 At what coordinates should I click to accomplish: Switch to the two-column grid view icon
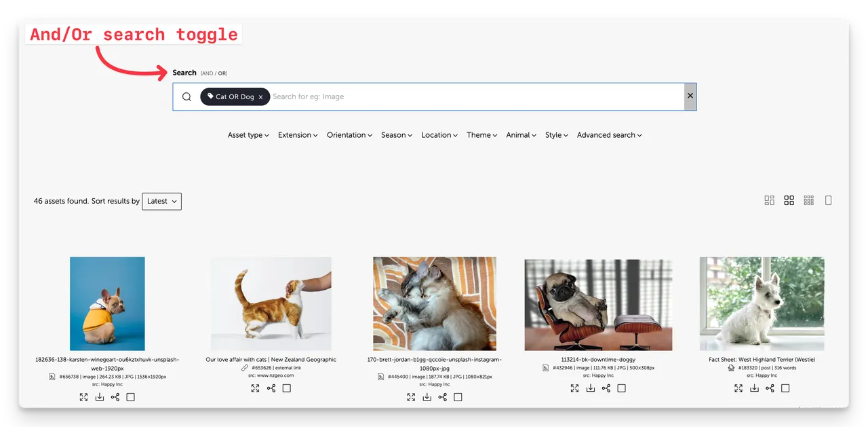(789, 200)
